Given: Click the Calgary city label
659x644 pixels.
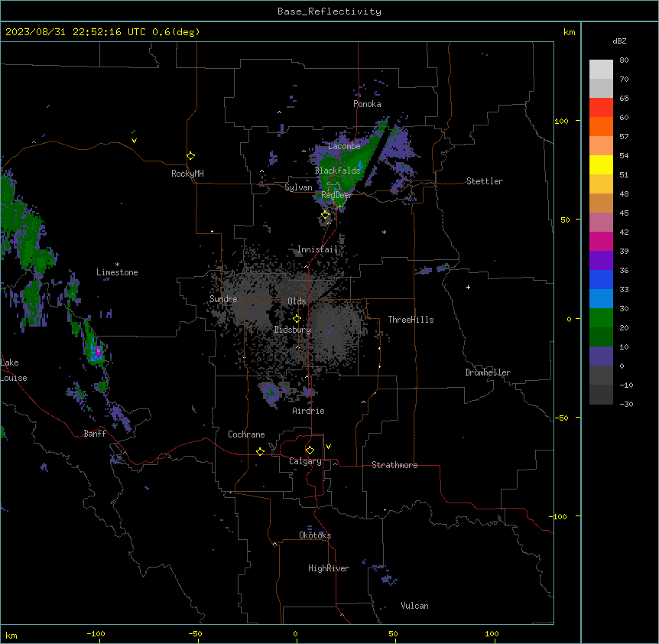Looking at the screenshot, I should pyautogui.click(x=305, y=461).
